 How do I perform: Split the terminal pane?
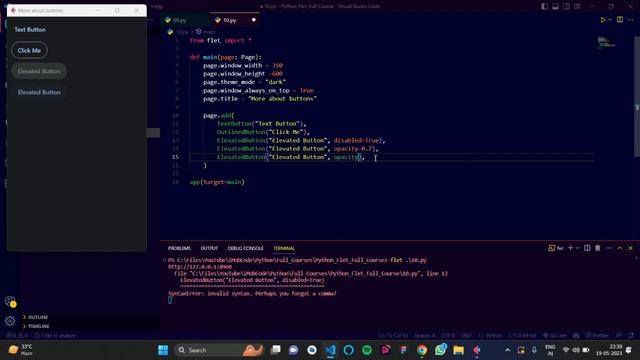coord(587,248)
